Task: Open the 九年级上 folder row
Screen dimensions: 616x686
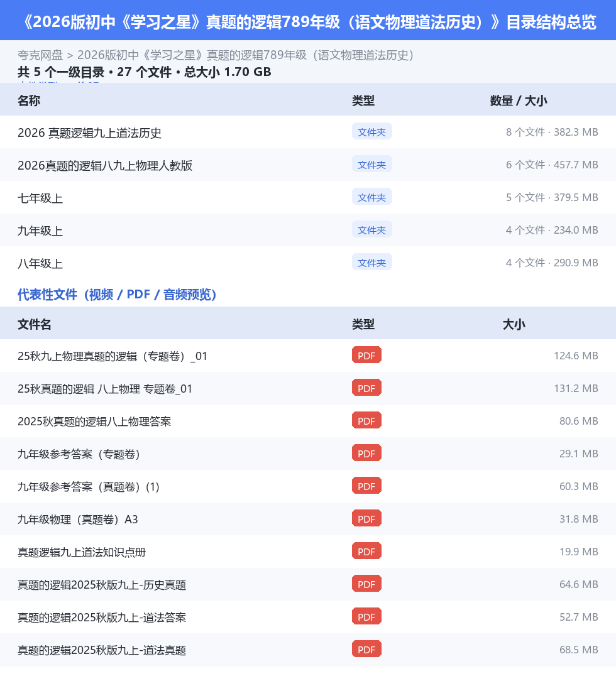Action: pos(308,231)
